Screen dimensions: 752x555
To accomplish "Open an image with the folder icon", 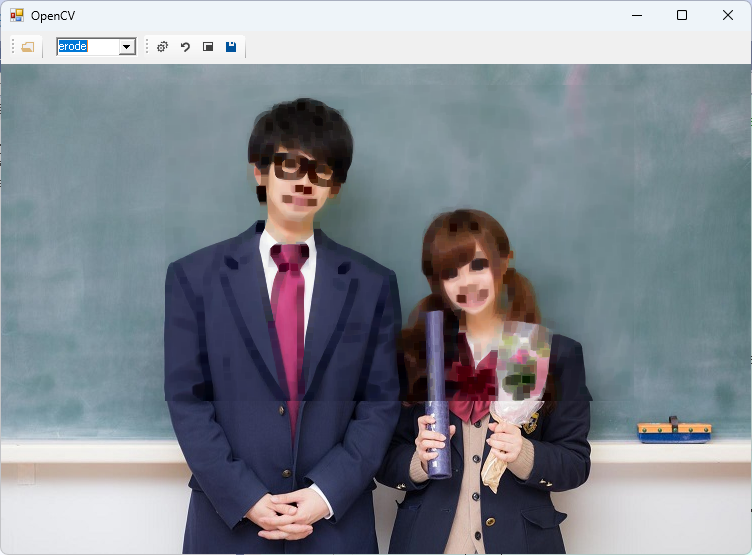I will pyautogui.click(x=28, y=47).
